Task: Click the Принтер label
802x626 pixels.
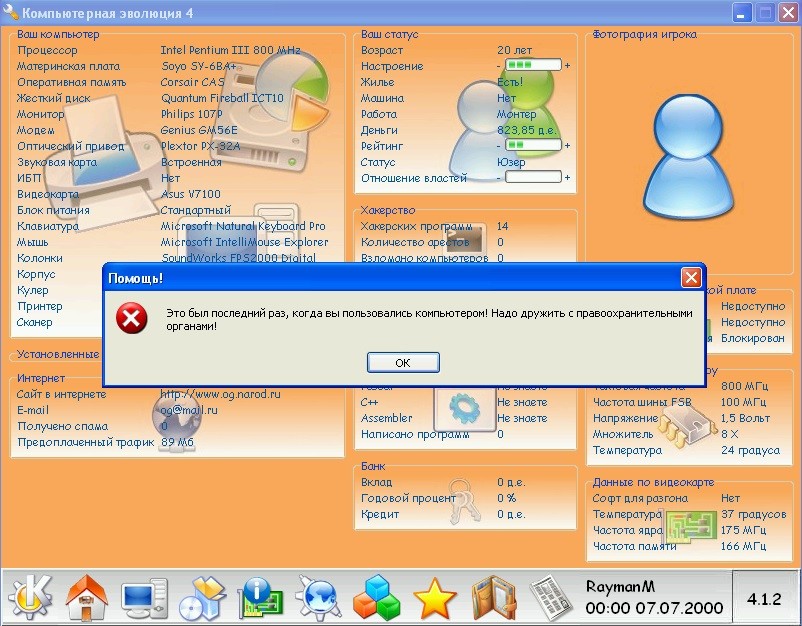Action: click(40, 306)
